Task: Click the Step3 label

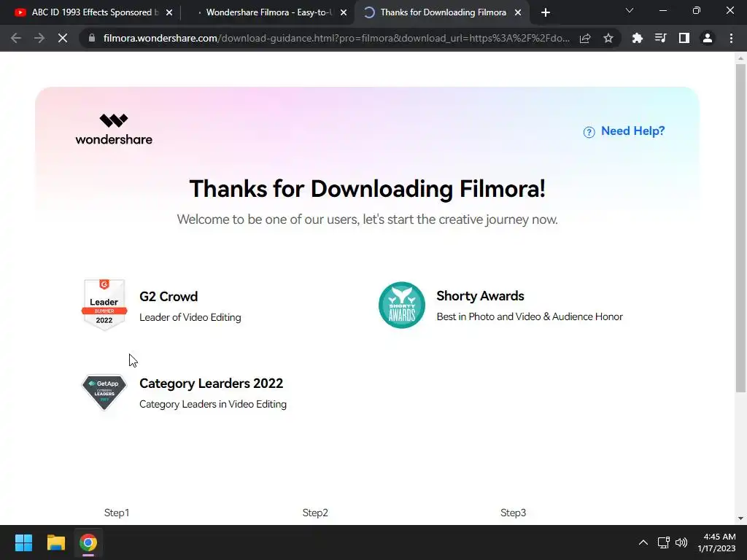Action: 513,513
